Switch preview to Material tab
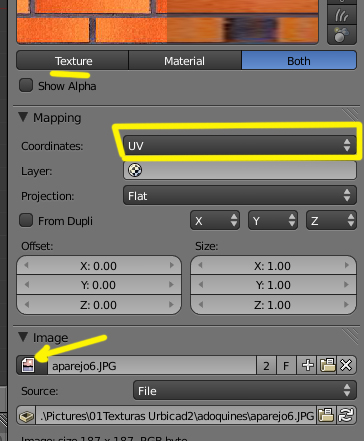364x441 pixels. [x=185, y=61]
